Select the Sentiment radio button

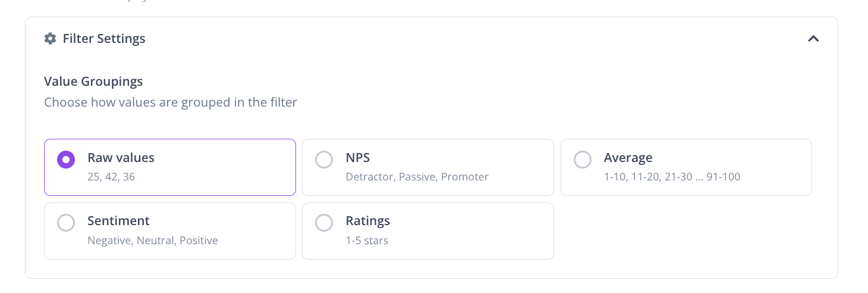[66, 223]
